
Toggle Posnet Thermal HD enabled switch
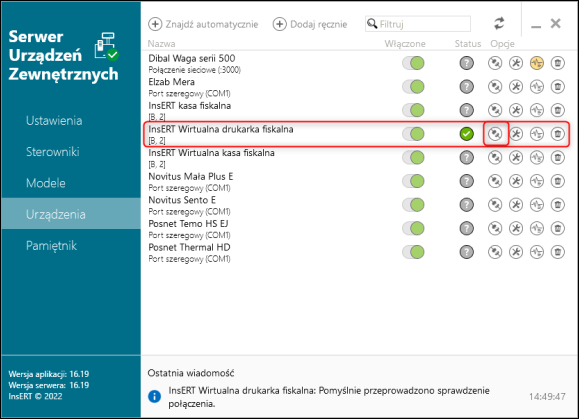(413, 252)
